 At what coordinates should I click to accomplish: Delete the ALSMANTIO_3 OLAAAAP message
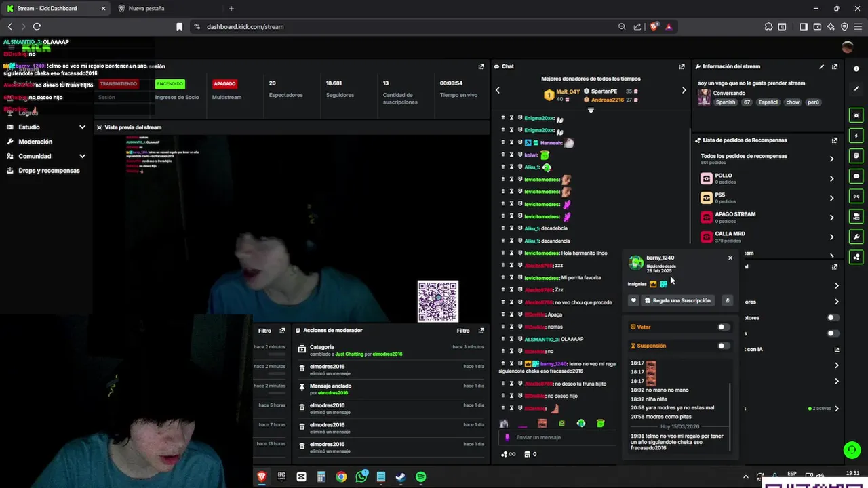(503, 339)
